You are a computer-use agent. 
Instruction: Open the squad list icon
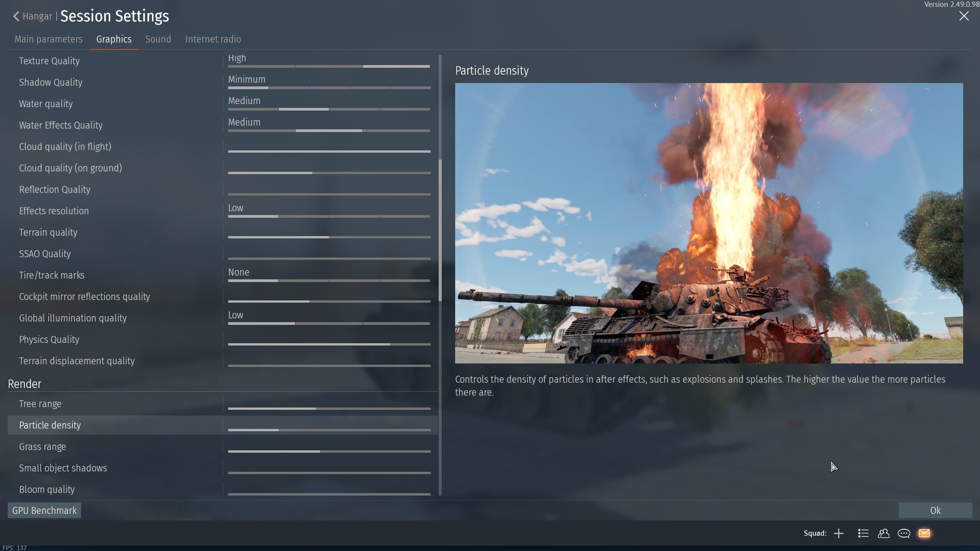tap(863, 533)
